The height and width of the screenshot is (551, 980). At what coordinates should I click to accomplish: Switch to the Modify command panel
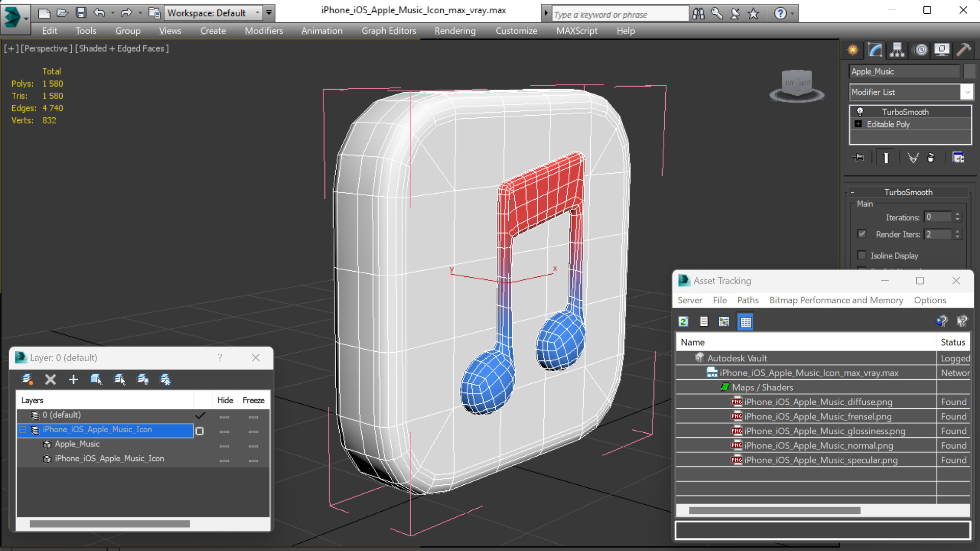pos(875,50)
